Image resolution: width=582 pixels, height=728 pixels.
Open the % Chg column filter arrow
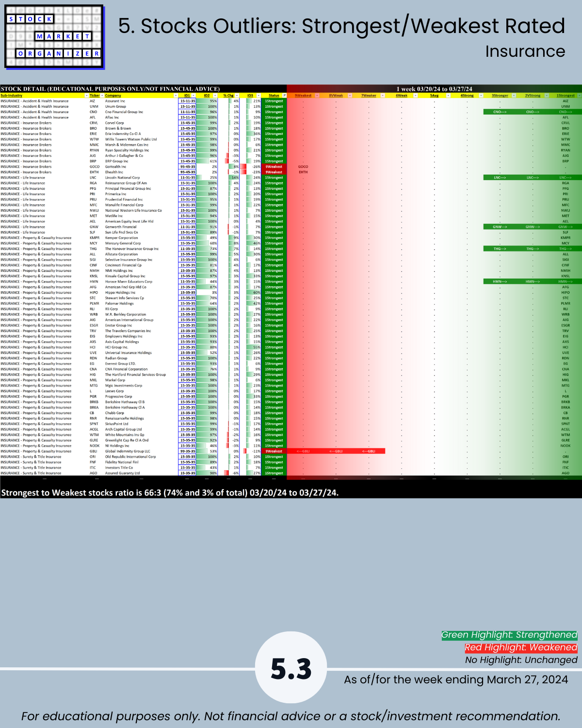point(237,96)
